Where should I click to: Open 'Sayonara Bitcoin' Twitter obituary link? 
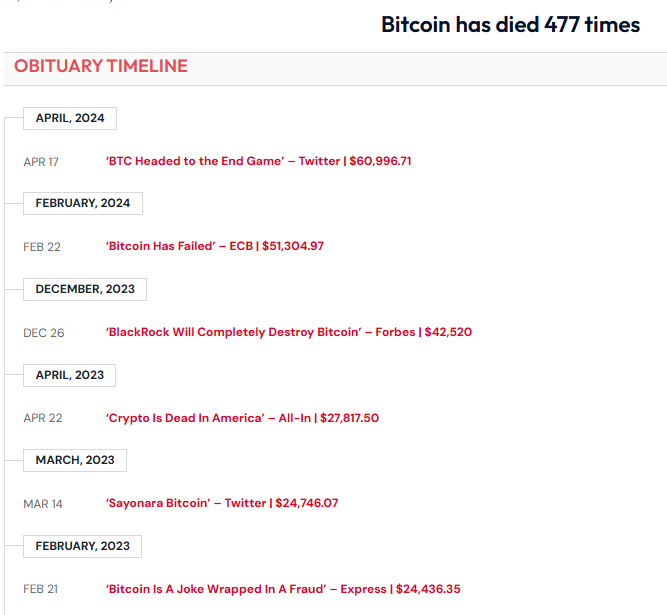pyautogui.click(x=222, y=503)
